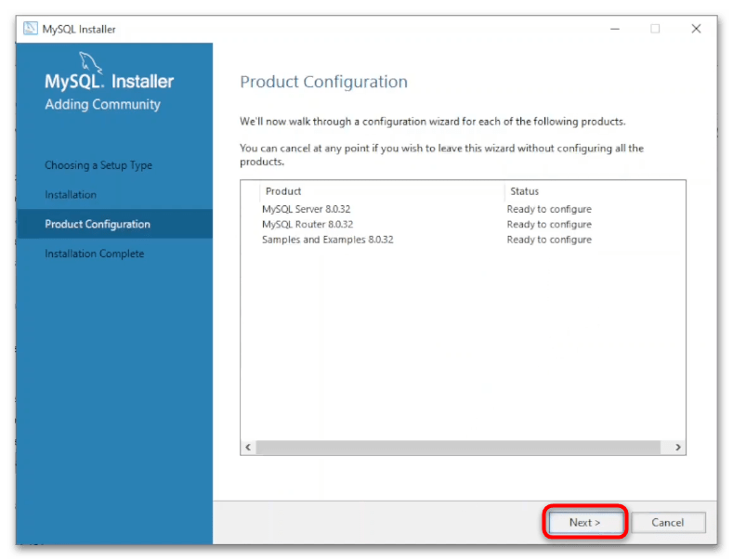Image resolution: width=733 pixels, height=560 pixels.
Task: Minimize the MySQL Installer window
Action: [615, 29]
